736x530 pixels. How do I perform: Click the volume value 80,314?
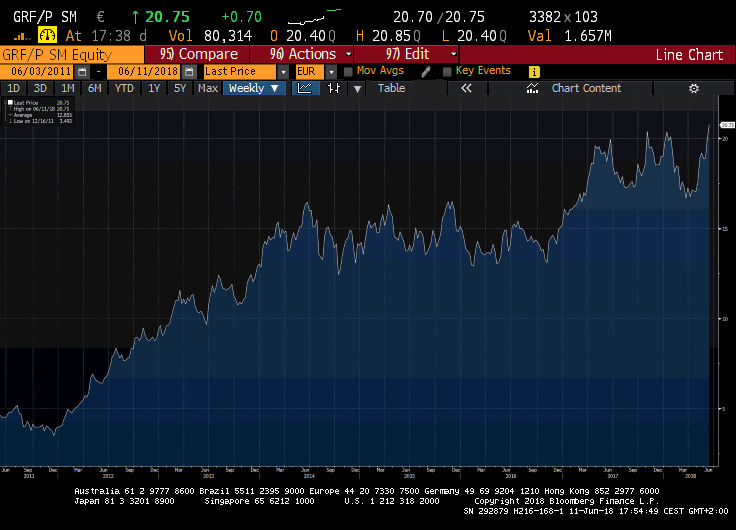pyautogui.click(x=228, y=36)
